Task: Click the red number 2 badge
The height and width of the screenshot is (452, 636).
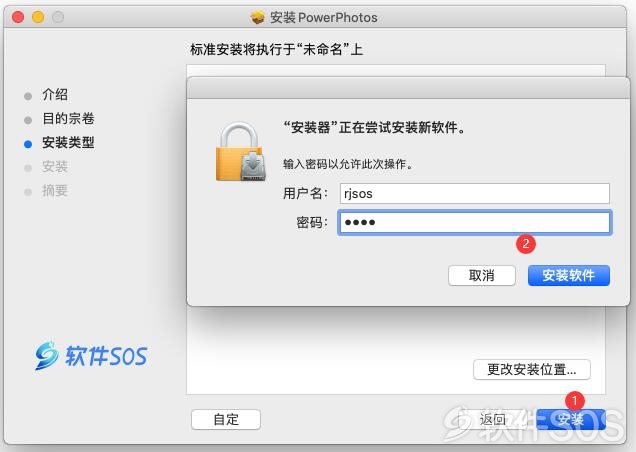Action: tap(526, 244)
